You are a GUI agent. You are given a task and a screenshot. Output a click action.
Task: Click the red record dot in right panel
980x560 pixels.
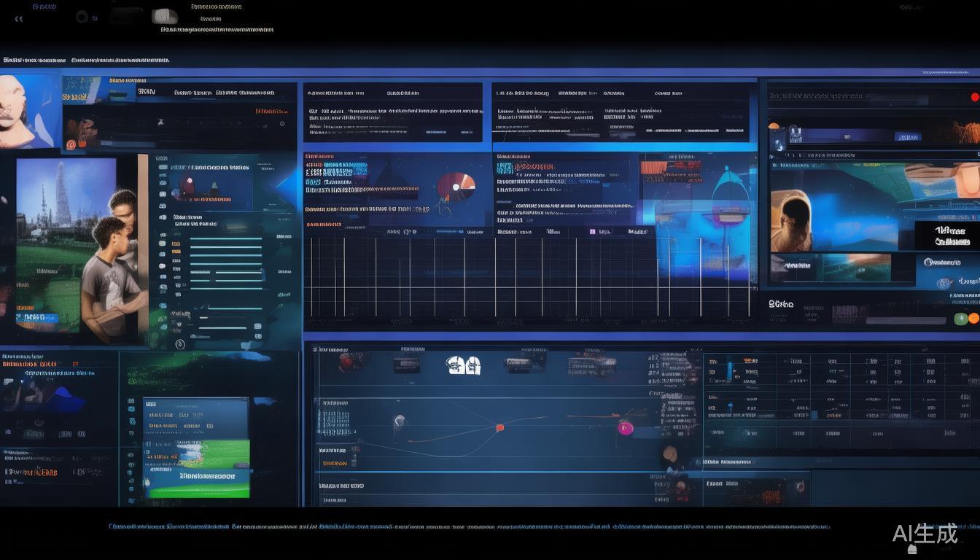point(975,97)
